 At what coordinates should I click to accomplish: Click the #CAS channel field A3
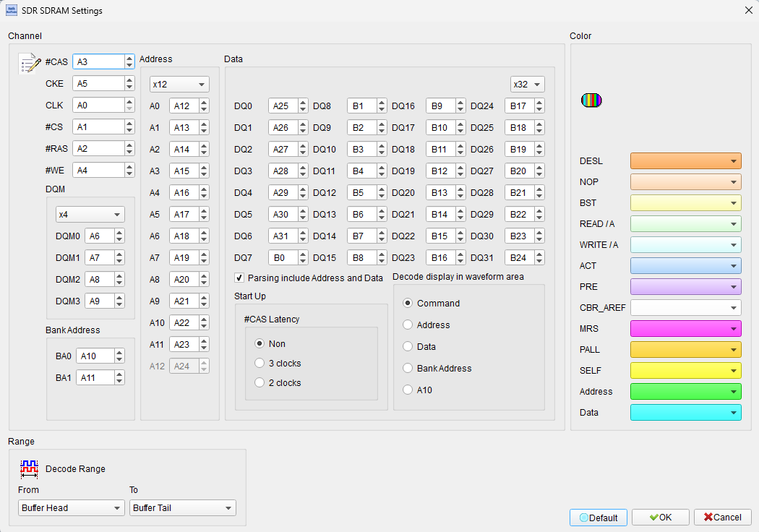pos(99,62)
